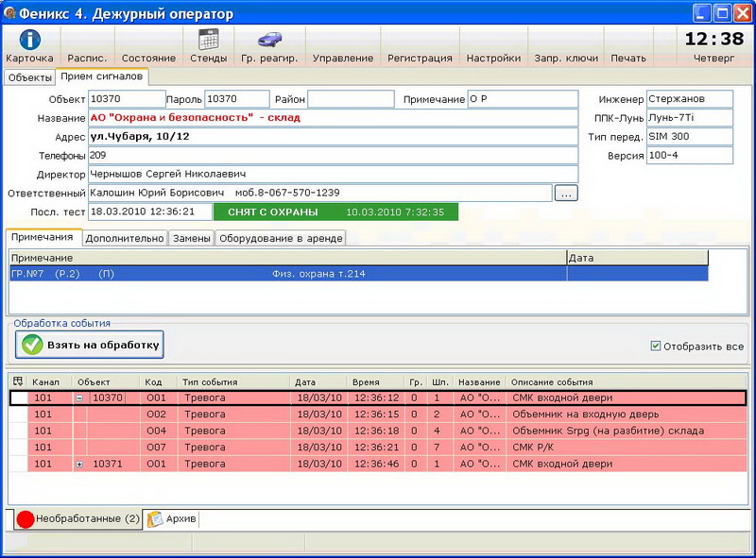Screen dimensions: 756x558
Task: Click the Ответственный field
Action: pyautogui.click(x=320, y=193)
